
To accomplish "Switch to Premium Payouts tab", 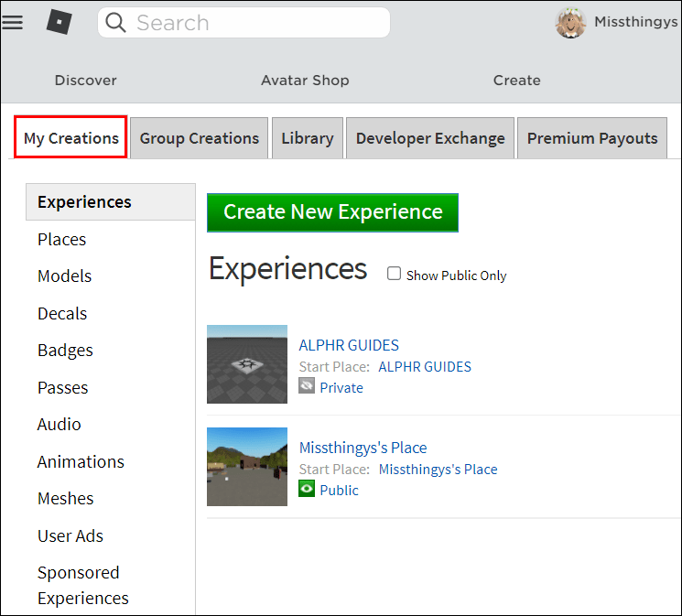I will point(592,138).
